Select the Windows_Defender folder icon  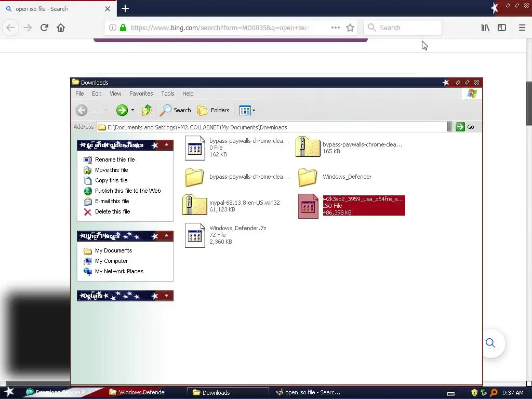click(x=308, y=177)
